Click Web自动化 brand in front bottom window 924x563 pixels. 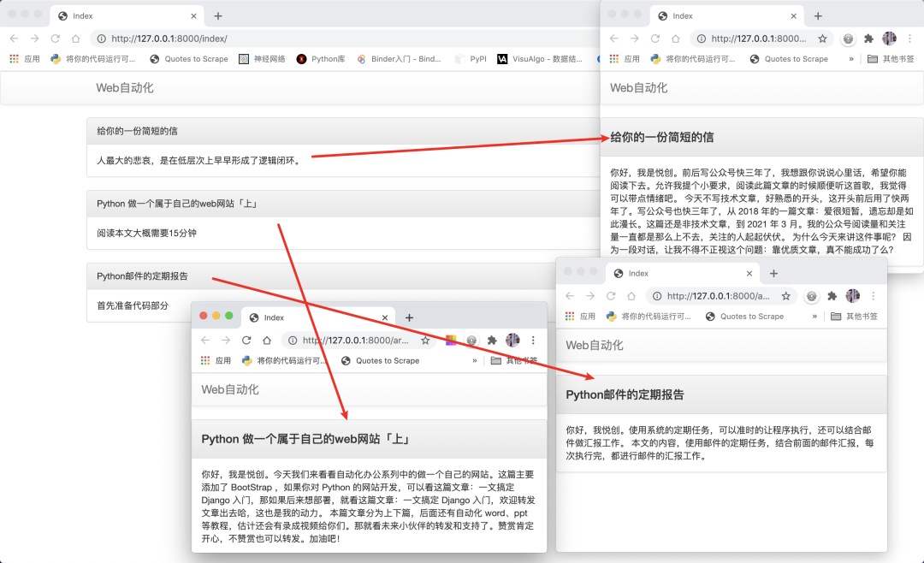coord(230,389)
